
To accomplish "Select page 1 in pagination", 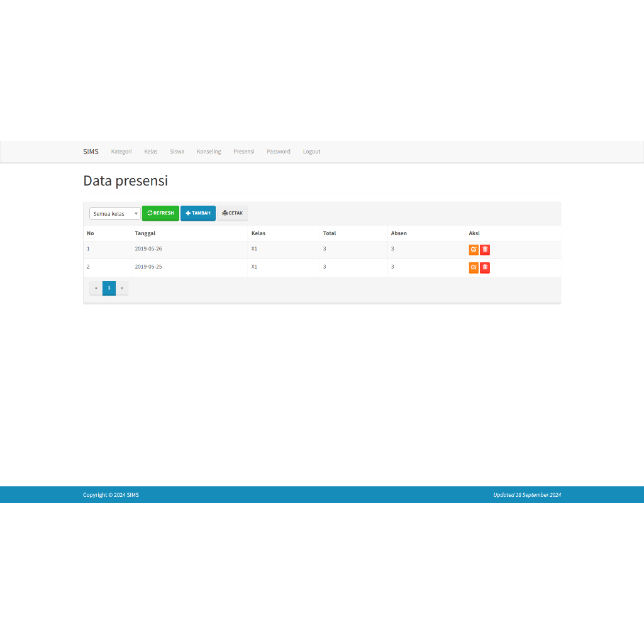I will point(109,288).
